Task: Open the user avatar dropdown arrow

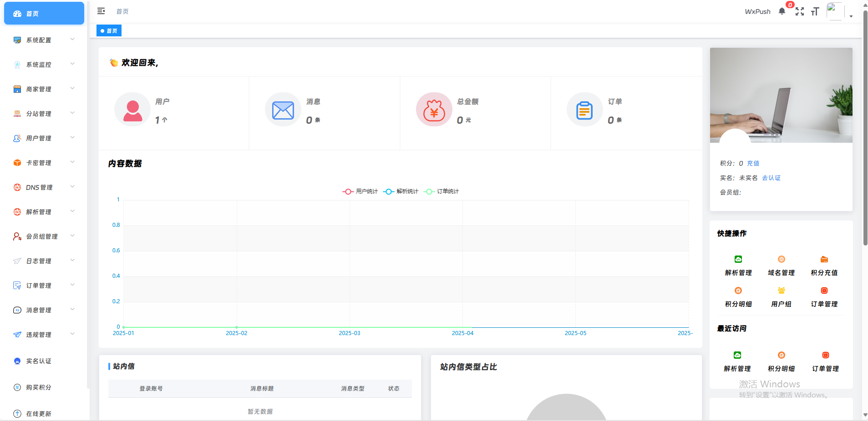Action: coord(851,16)
